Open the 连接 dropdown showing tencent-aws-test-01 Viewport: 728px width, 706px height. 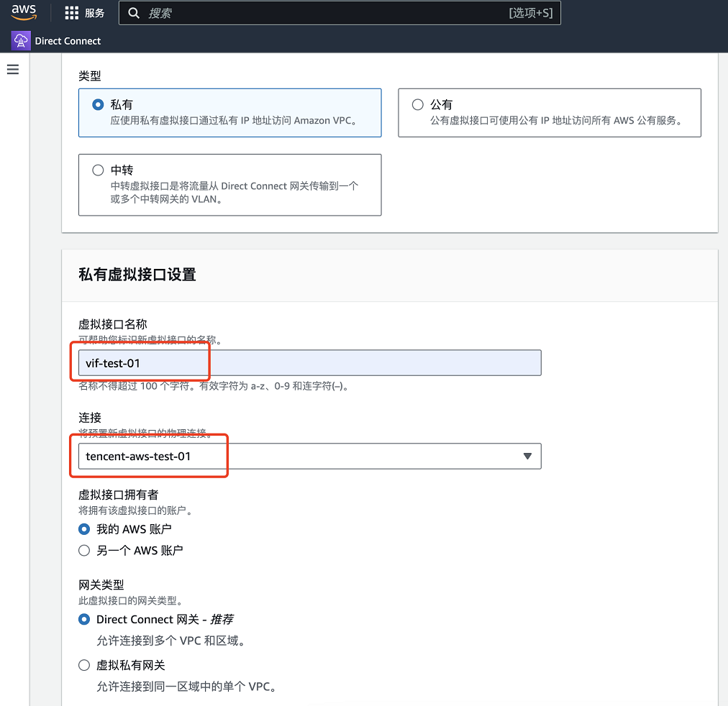pos(309,457)
